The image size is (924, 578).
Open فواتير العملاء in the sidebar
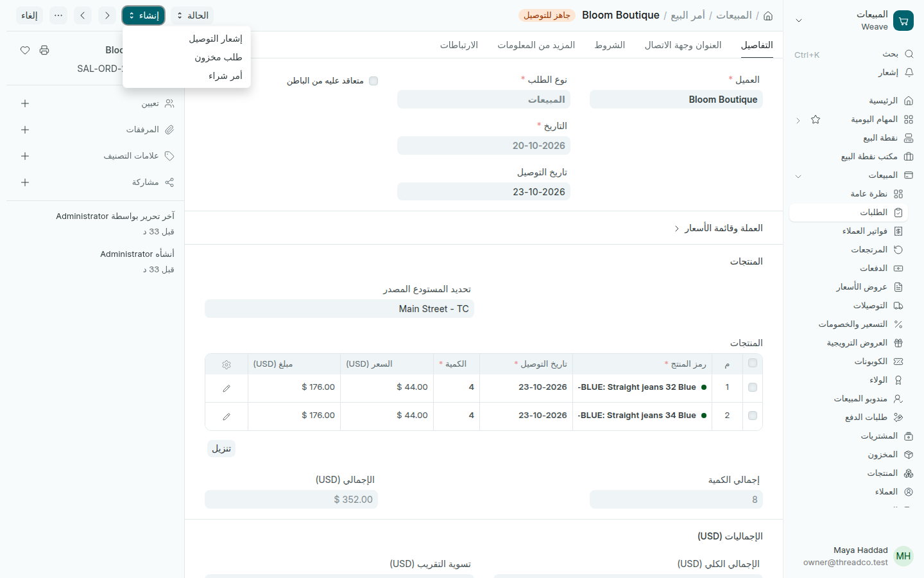(x=850, y=231)
